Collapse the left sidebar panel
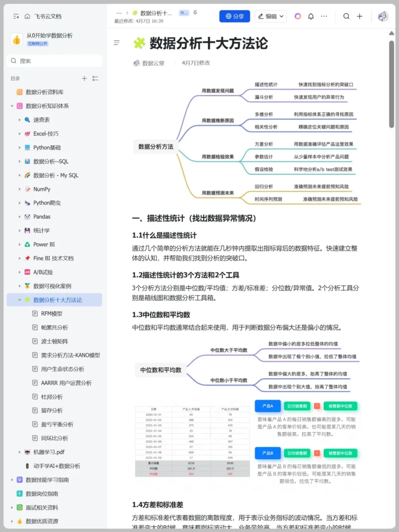 16,16
